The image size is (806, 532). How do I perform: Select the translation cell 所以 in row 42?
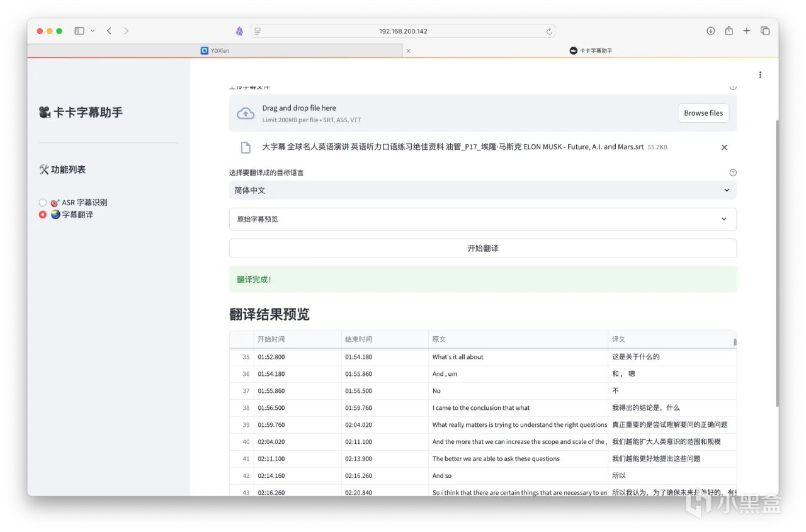pos(672,476)
